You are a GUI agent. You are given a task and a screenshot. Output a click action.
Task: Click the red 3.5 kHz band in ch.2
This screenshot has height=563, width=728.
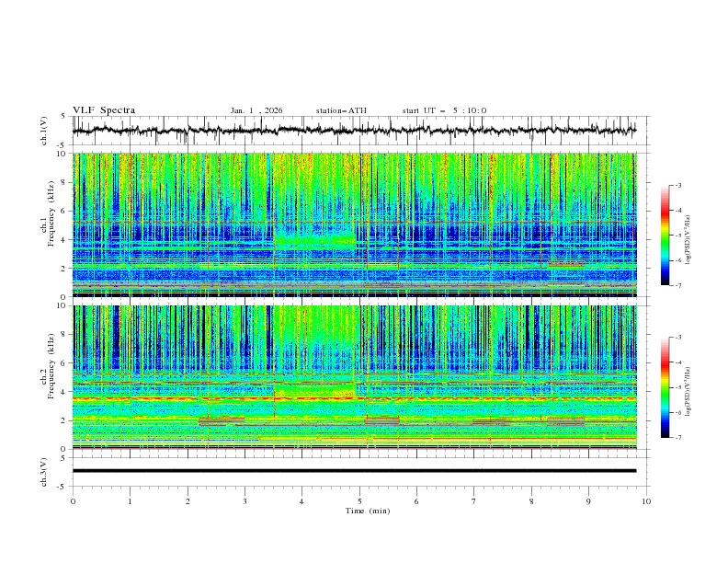click(x=354, y=398)
